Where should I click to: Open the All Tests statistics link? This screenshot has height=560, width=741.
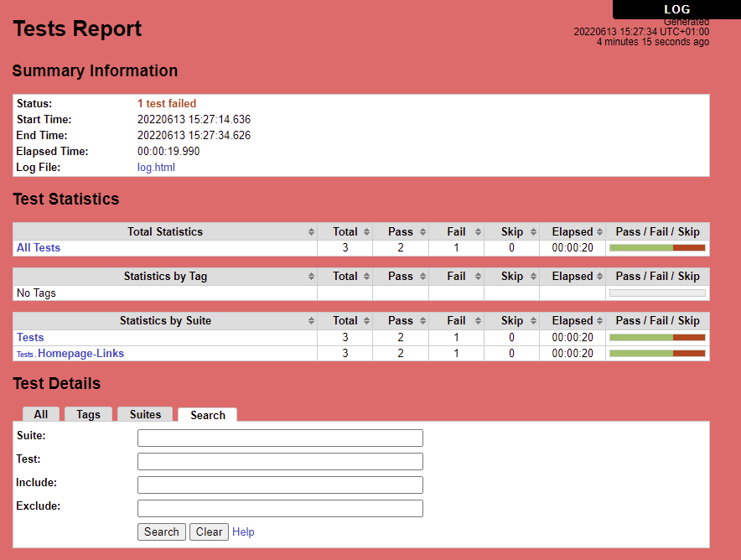point(39,248)
